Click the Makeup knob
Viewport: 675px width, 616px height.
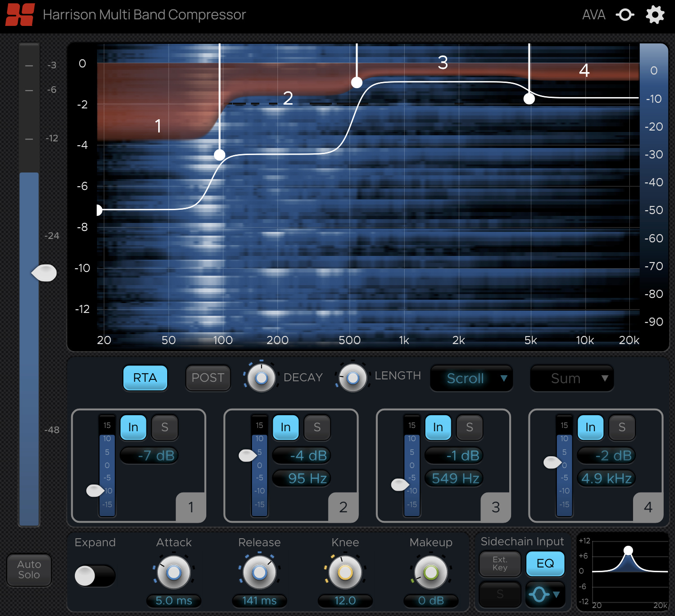coord(431,573)
